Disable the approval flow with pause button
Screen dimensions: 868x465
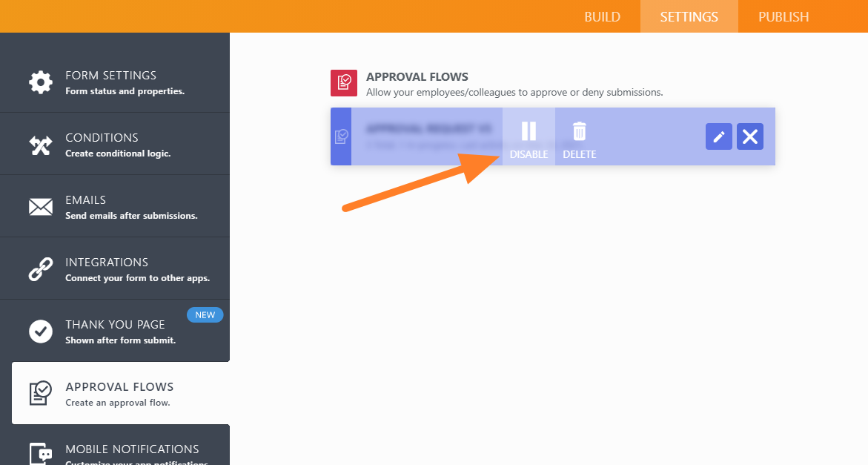[x=529, y=136]
